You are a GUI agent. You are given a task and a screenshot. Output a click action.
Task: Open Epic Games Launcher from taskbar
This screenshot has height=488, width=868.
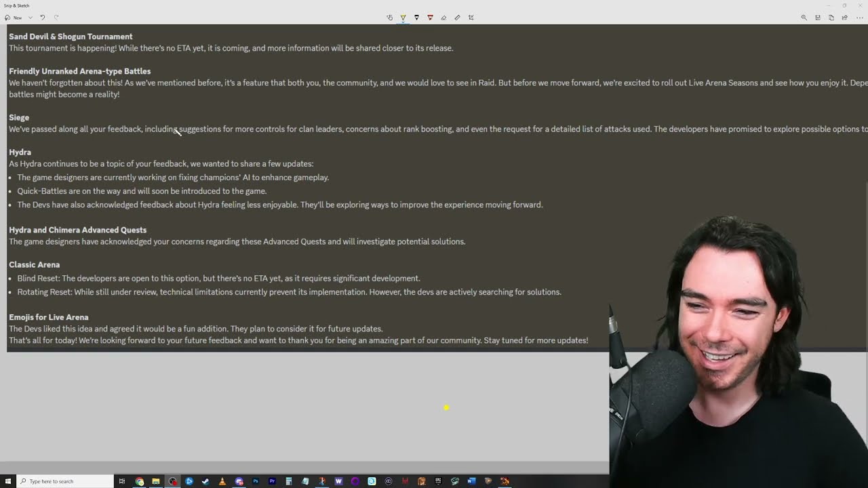(437, 481)
